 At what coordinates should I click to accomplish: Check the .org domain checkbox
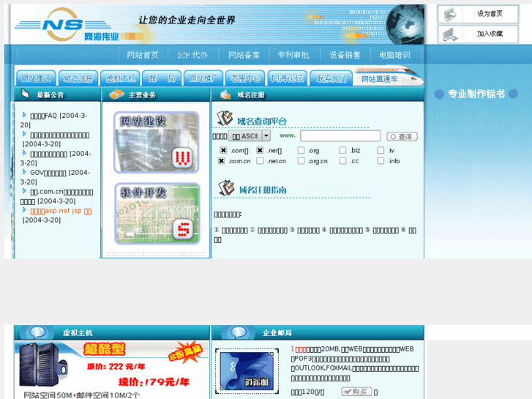301,150
